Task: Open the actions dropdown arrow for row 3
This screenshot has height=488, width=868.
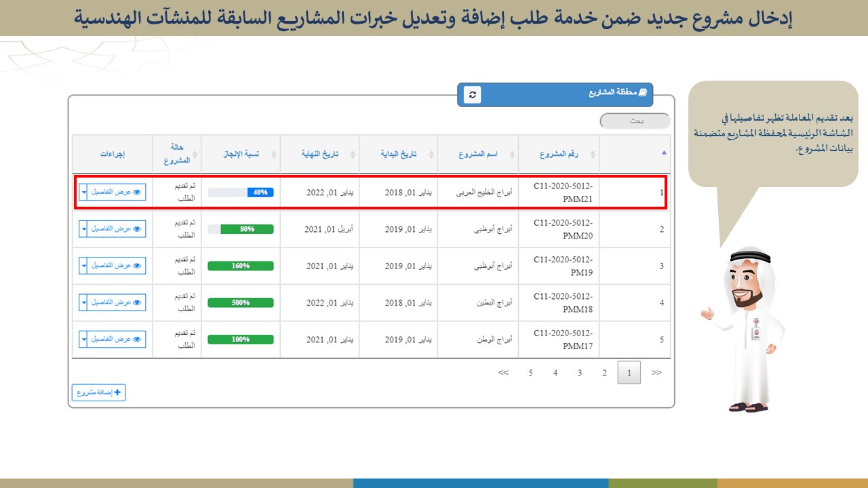Action: point(84,266)
